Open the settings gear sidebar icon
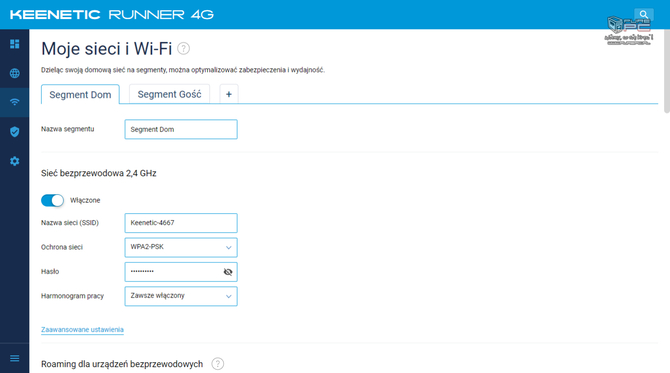The width and height of the screenshot is (670, 373). [15, 161]
